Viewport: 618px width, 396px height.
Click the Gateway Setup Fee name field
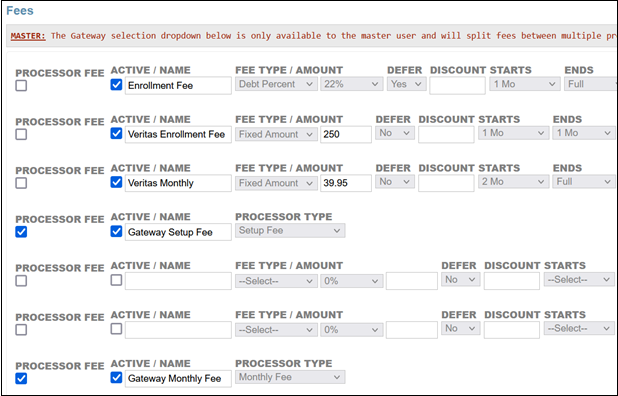coord(178,232)
